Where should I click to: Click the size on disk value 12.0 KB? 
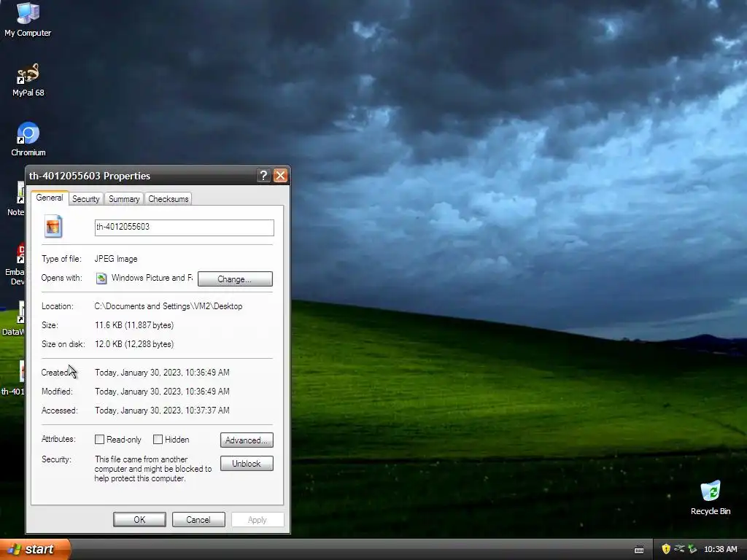pyautogui.click(x=134, y=344)
